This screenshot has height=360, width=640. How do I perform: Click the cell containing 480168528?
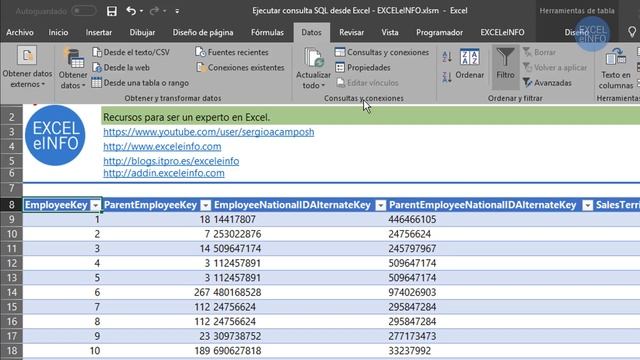point(299,292)
